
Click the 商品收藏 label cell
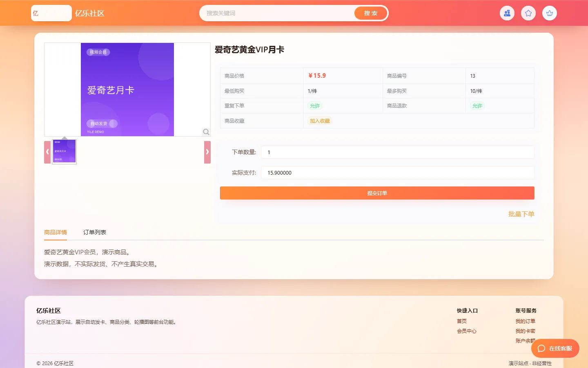[262, 121]
